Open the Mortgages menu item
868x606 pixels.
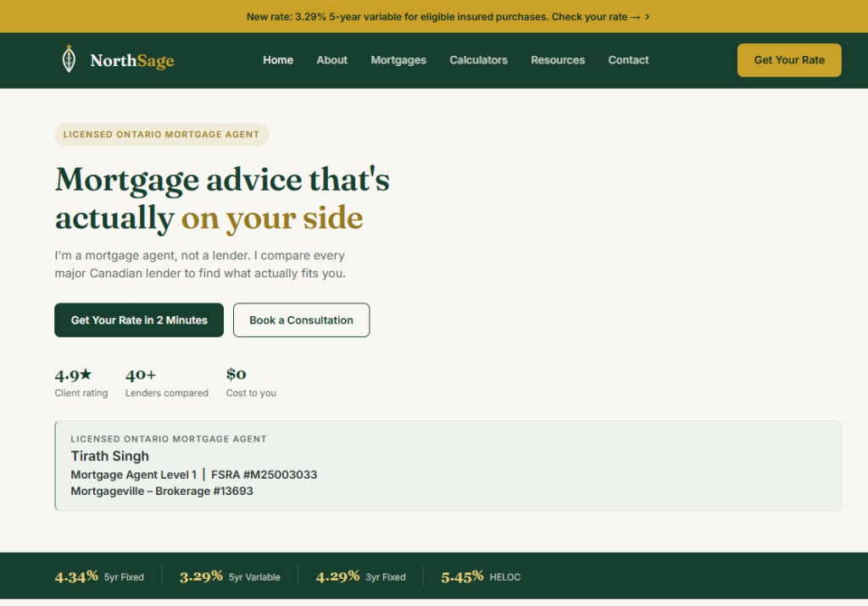click(x=398, y=60)
